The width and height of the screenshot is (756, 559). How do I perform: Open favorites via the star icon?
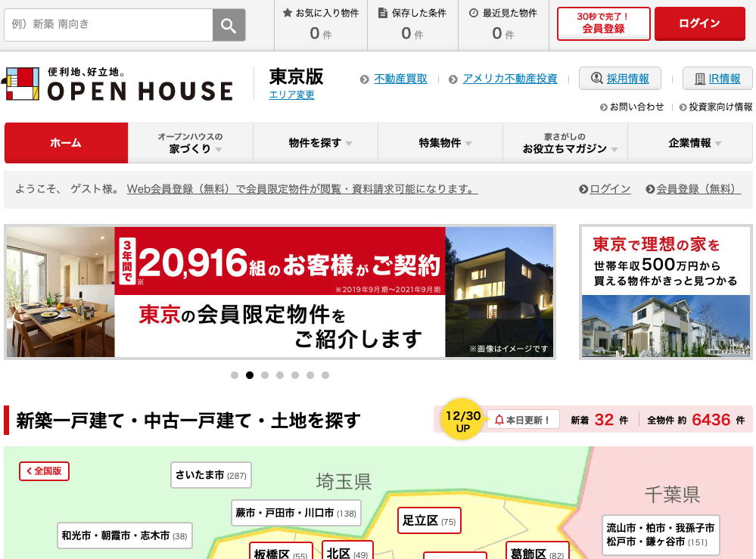coord(288,13)
